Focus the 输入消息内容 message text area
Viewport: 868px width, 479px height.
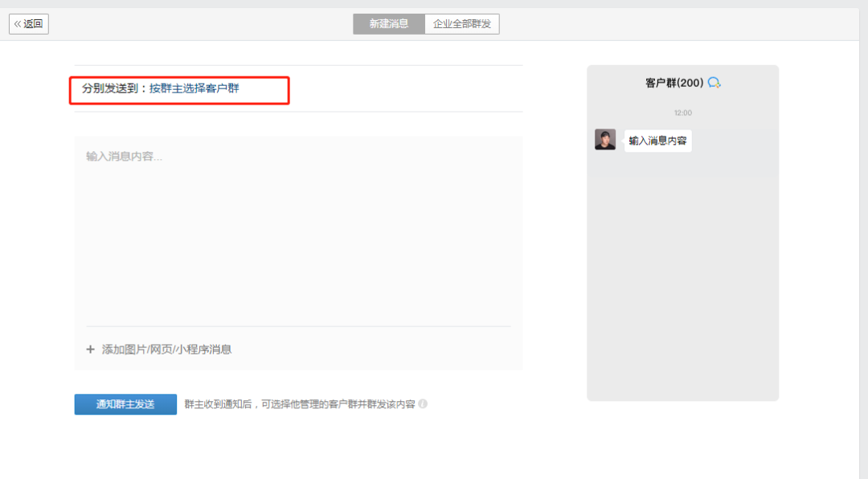point(298,231)
